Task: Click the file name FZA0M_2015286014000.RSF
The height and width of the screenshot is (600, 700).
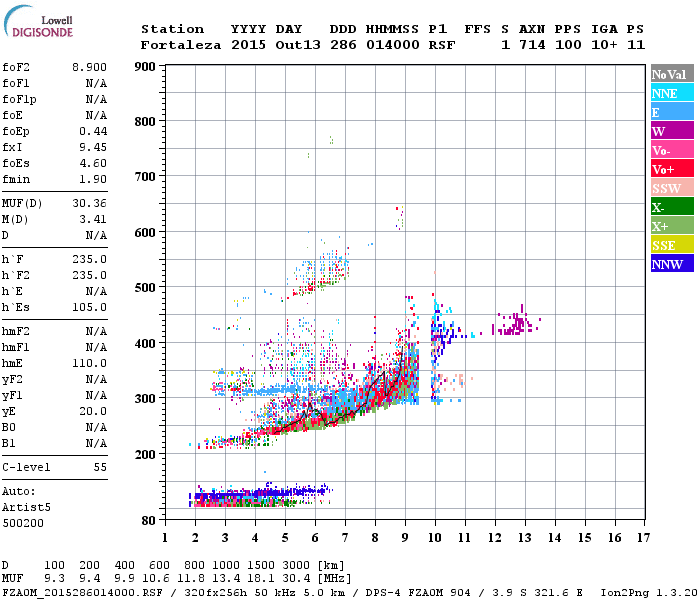Action: (x=83, y=593)
